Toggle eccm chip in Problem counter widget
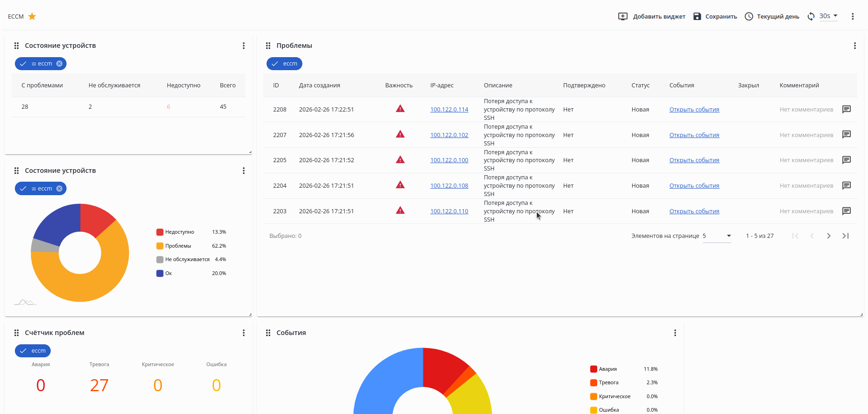The image size is (868, 414). (33, 351)
